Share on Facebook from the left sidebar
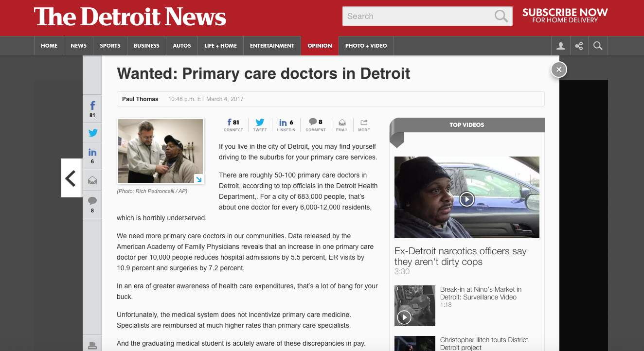Screen dimensions: 644x351 (x=92, y=109)
